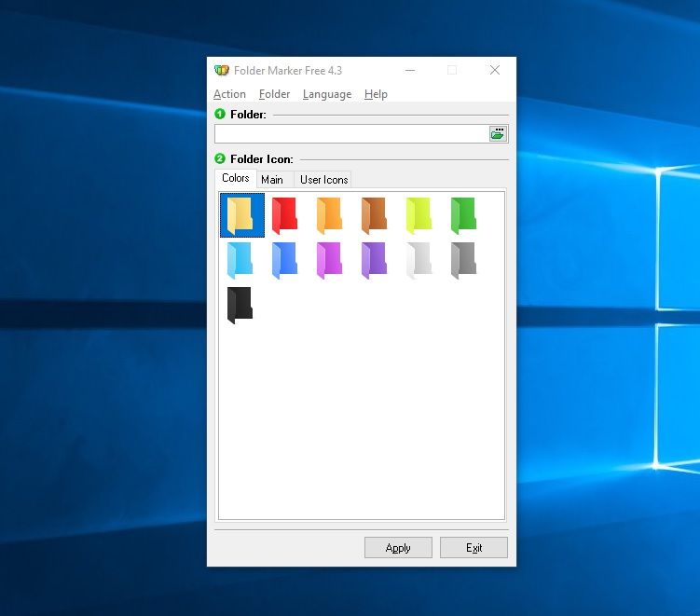Switch to the Main tab
Screen dimensions: 700x616
[272, 180]
